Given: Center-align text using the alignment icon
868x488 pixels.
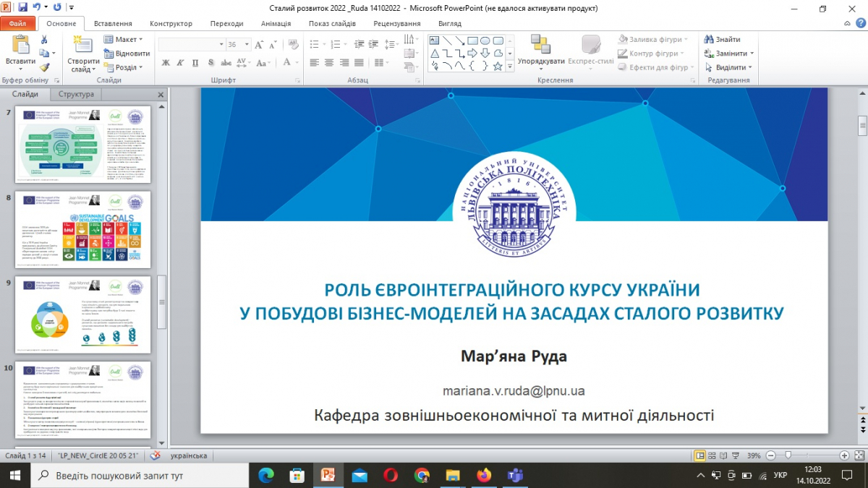Looking at the screenshot, I should tap(329, 62).
